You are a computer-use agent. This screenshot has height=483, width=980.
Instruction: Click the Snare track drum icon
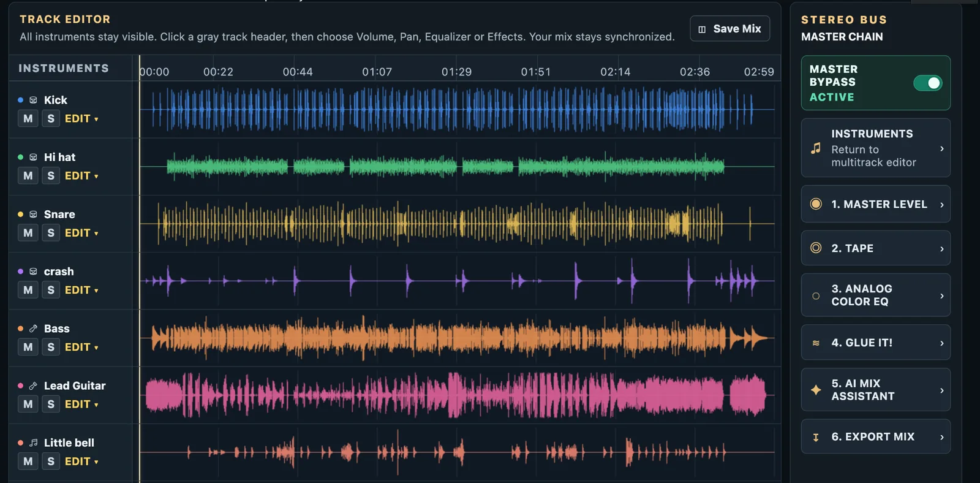tap(33, 214)
